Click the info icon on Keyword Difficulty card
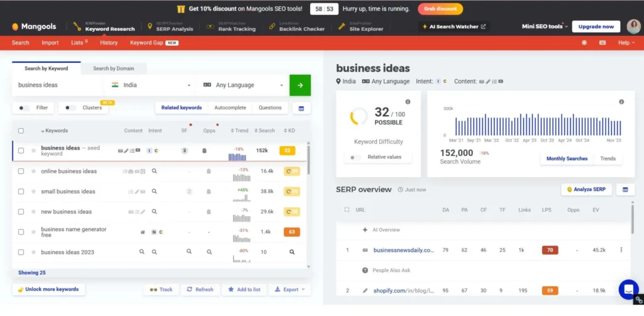 point(408,102)
